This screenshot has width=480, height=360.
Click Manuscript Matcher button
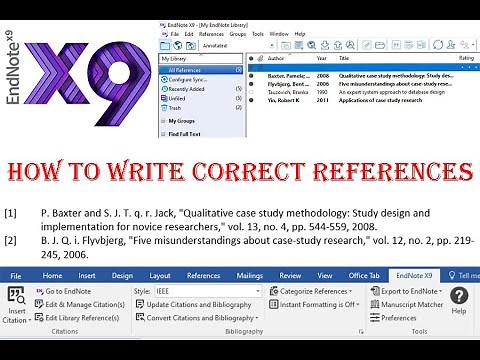[x=407, y=304]
